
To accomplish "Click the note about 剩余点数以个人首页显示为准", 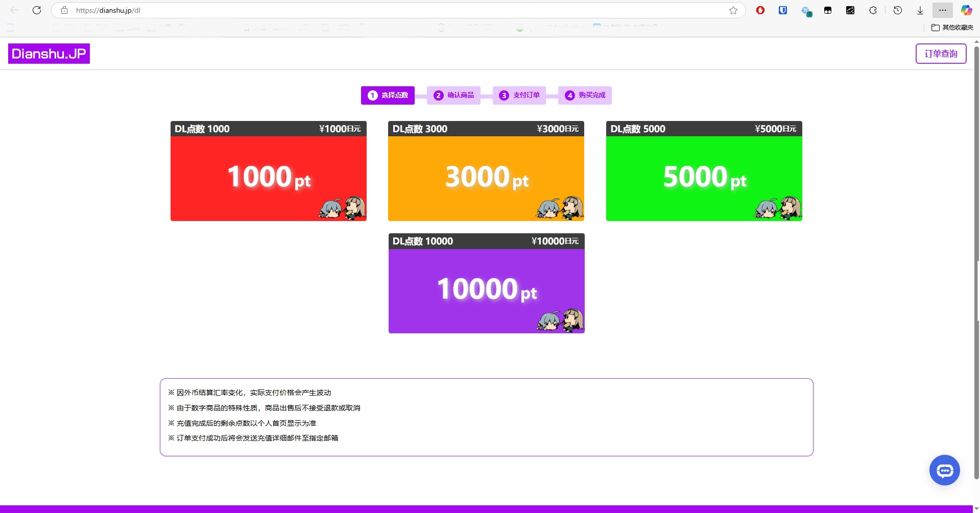I will pos(242,423).
